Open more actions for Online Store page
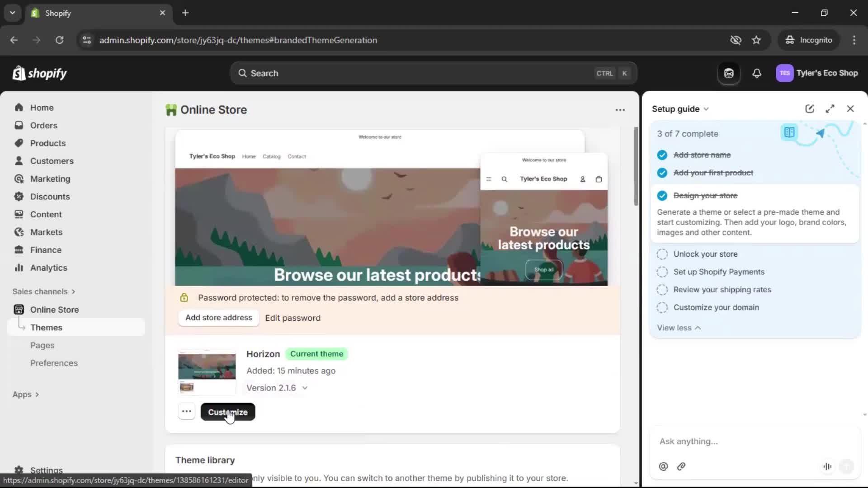This screenshot has height=488, width=868. click(620, 110)
